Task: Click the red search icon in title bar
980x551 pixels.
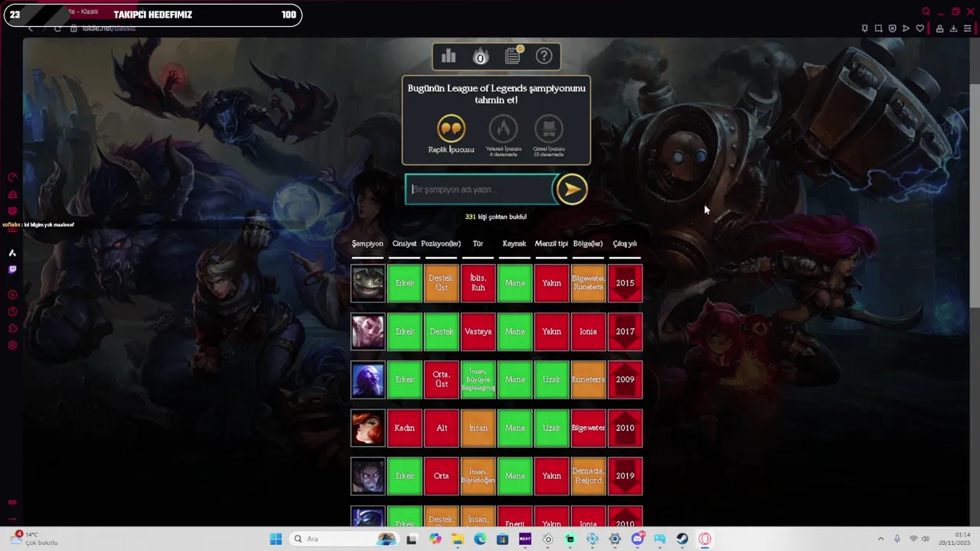Action: point(926,11)
